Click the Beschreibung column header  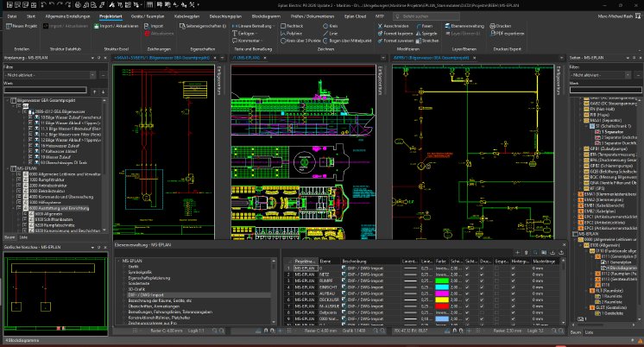(x=370, y=262)
